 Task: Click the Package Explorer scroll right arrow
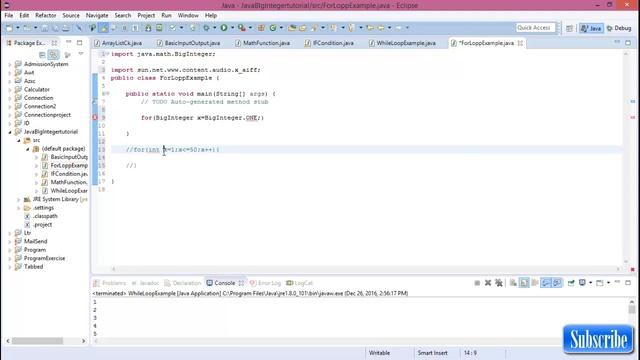(x=84, y=341)
